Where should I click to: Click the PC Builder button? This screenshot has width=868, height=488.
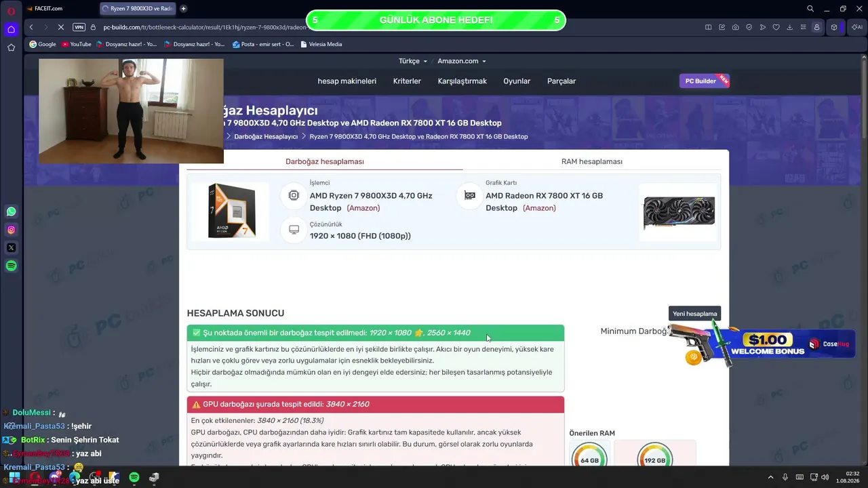tap(704, 81)
